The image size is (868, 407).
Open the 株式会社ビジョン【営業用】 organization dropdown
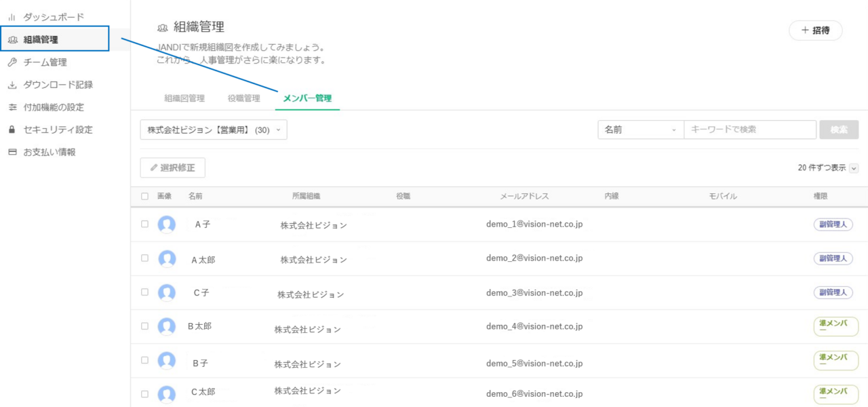(214, 130)
